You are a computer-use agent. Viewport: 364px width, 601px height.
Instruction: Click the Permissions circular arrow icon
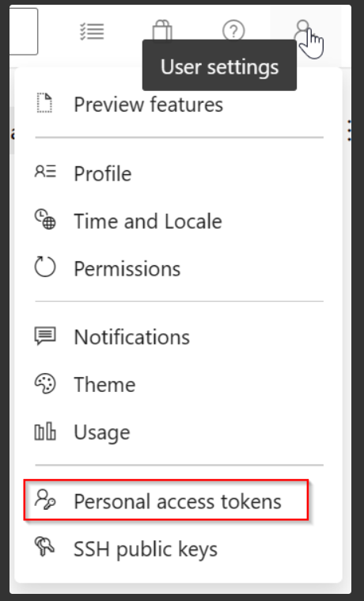click(x=45, y=267)
